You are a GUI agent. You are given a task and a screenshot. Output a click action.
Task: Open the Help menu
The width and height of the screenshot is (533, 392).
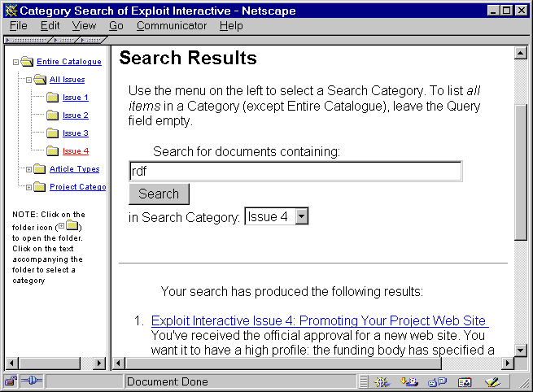coord(231,26)
